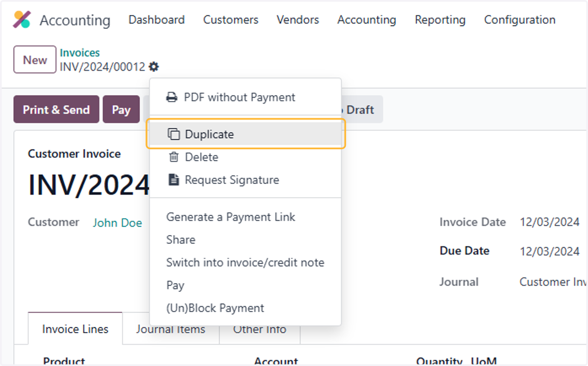Switch to the Invoice Lines tab

[x=75, y=329]
